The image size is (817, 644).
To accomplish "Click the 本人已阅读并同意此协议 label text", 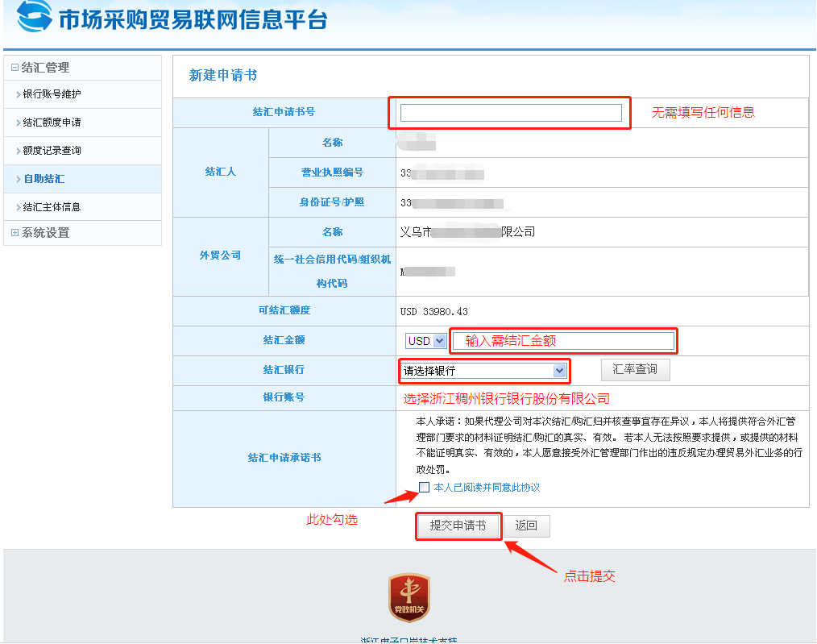I will tap(487, 487).
